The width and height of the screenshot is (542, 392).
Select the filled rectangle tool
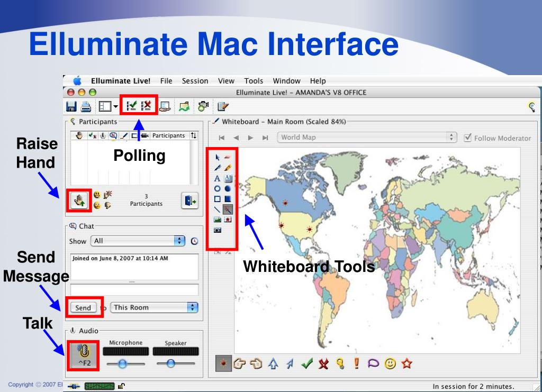228,199
